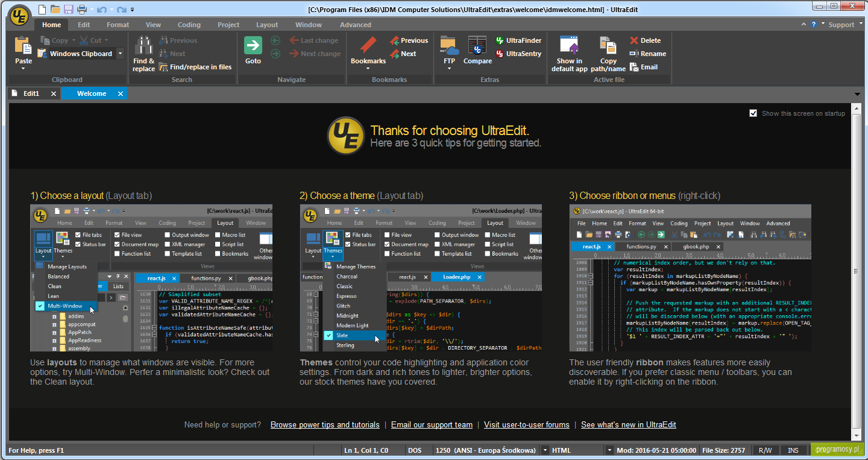Click Last change in Navigate group
868x460 pixels.
(x=314, y=40)
